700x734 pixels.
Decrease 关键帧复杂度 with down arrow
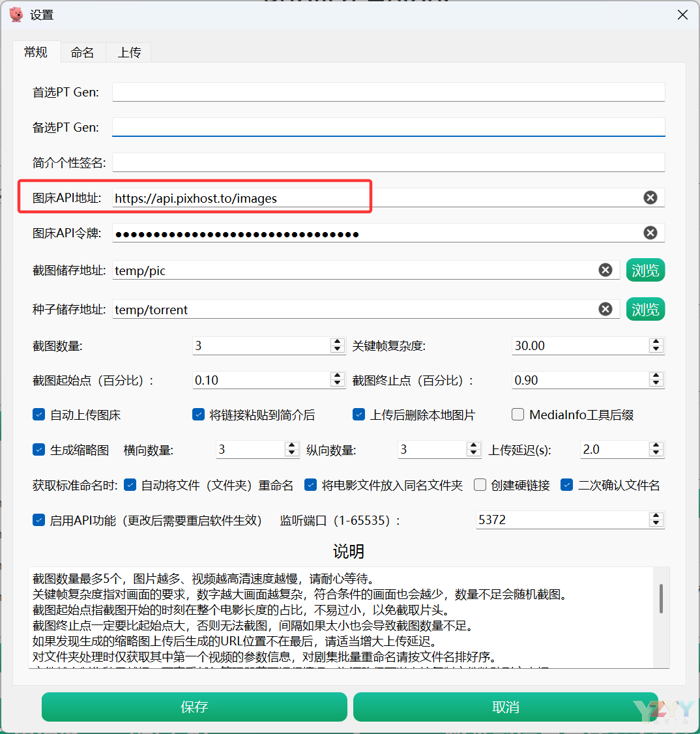click(656, 349)
